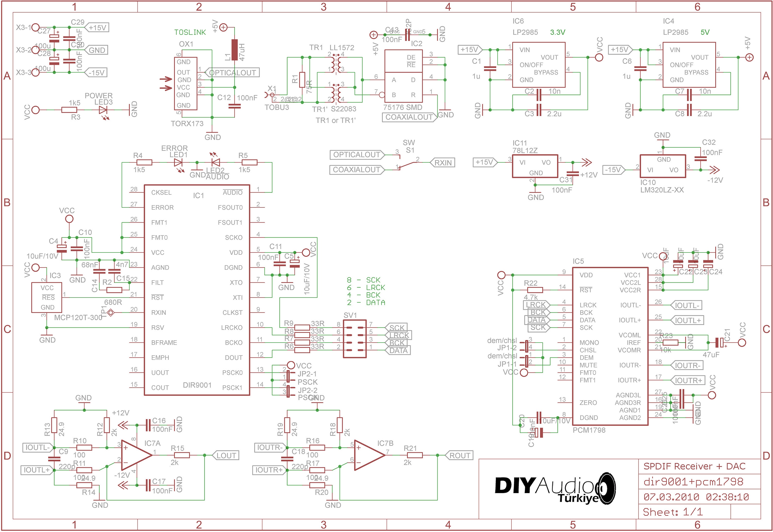Viewport: 773px width, 532px height.
Task: Click the TP1 test point symbol
Action: (x=111, y=312)
